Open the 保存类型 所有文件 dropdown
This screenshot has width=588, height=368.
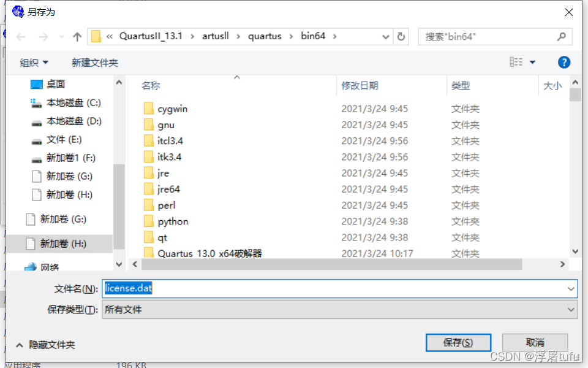(339, 309)
